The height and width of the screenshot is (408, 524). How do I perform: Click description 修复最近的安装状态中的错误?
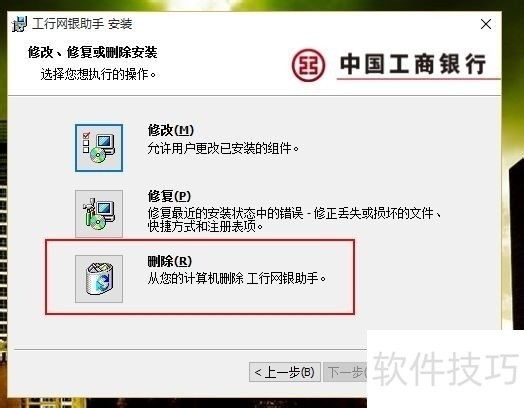point(225,213)
